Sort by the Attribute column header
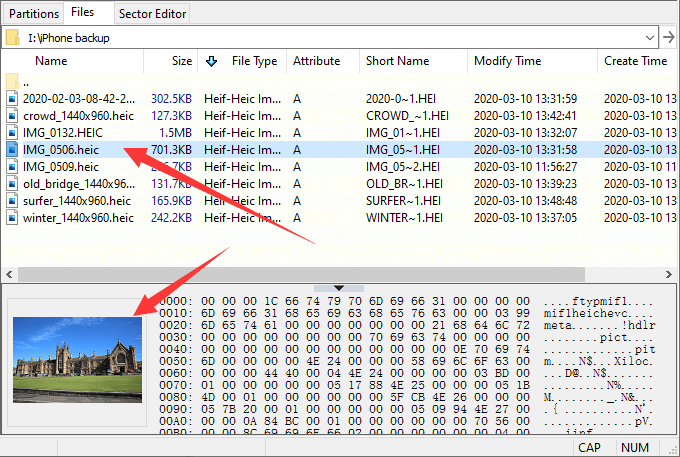Image resolution: width=680 pixels, height=457 pixels. point(317,61)
